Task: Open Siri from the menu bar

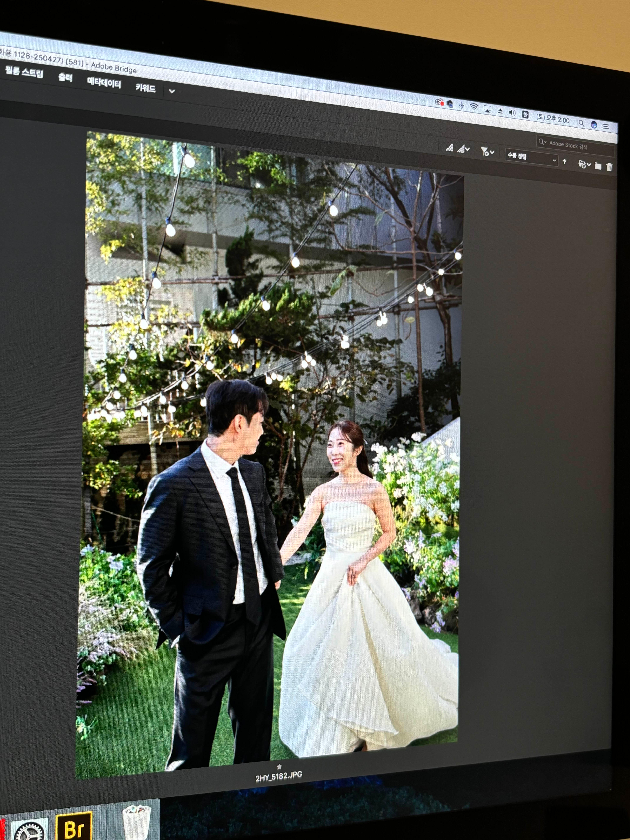Action: pyautogui.click(x=594, y=125)
